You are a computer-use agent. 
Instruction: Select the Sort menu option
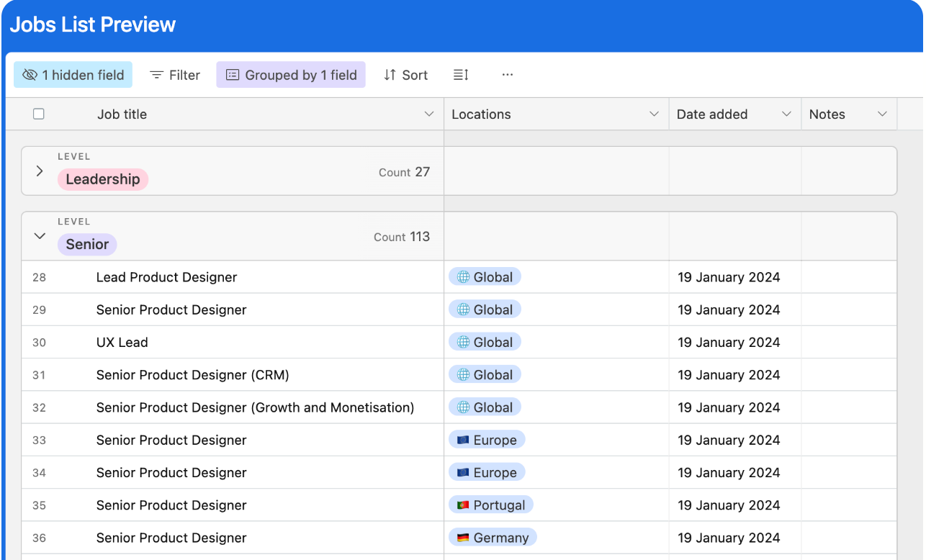click(414, 75)
